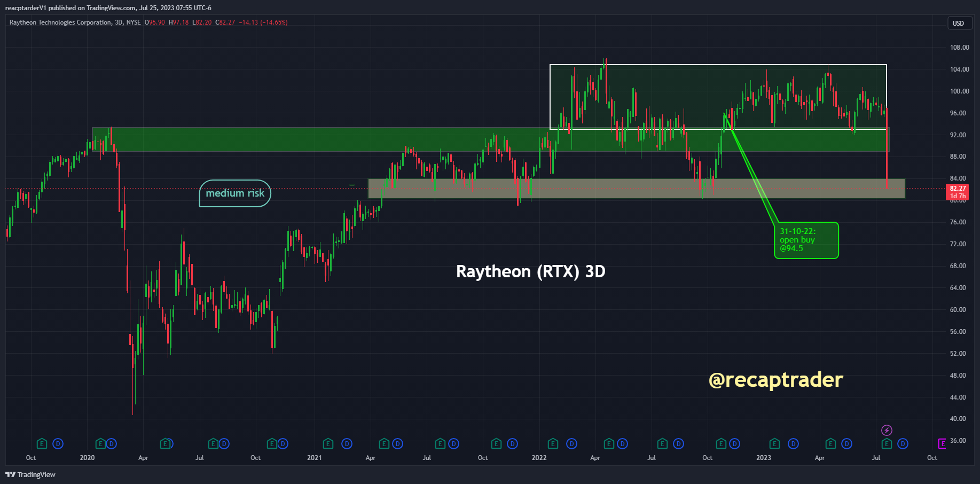Open the dividend D marker beside 2020 label
This screenshot has width=980, height=484.
pyautogui.click(x=111, y=443)
